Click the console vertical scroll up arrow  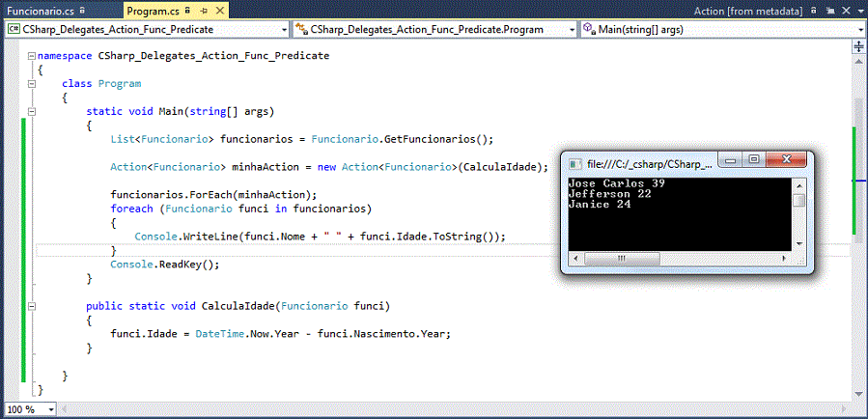[x=798, y=184]
